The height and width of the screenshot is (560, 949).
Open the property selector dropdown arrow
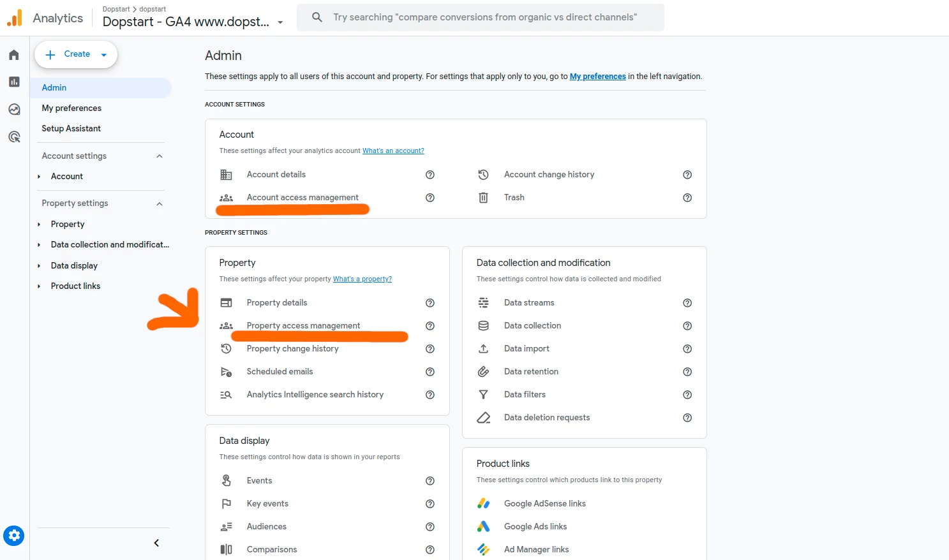[280, 22]
